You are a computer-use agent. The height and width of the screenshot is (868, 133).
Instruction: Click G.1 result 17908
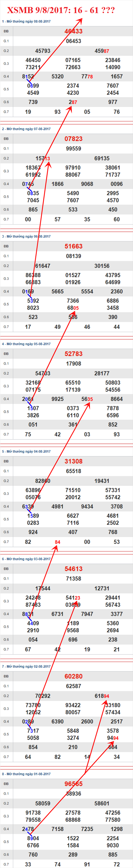click(x=73, y=363)
